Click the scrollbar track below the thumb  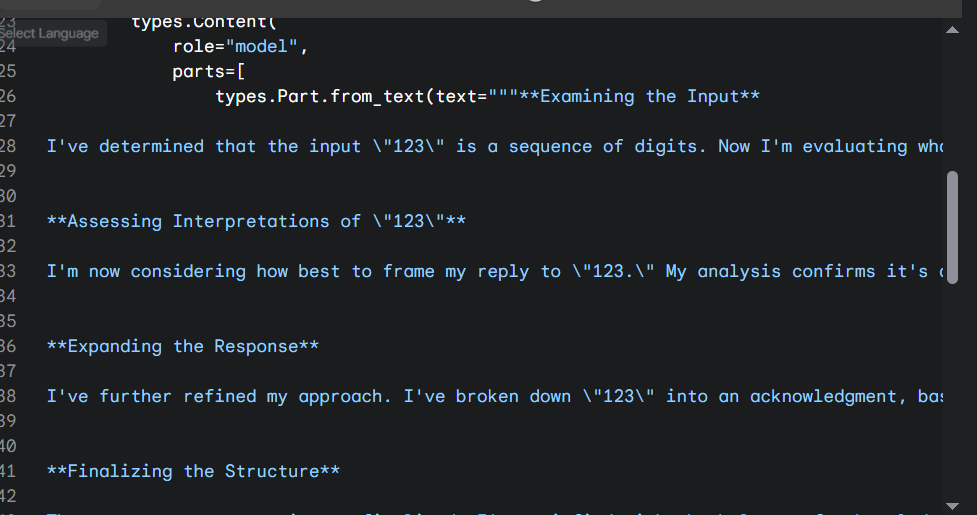click(x=952, y=380)
